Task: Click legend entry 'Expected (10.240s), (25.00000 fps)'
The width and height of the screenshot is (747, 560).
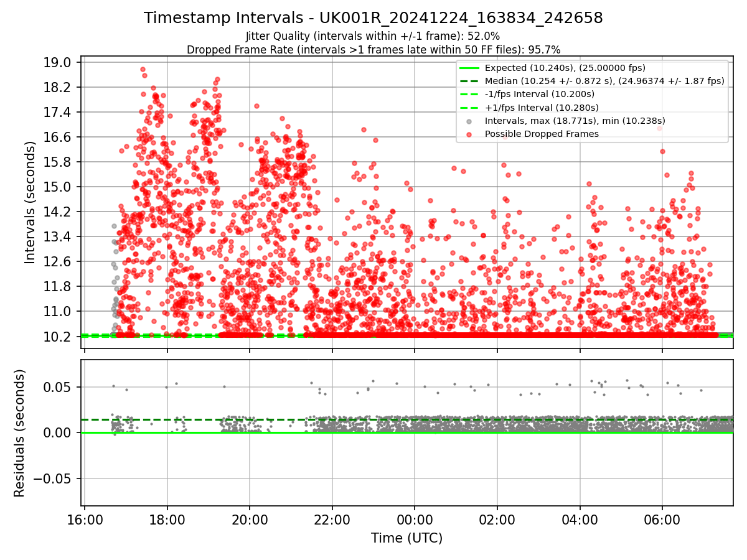Action: (565, 68)
